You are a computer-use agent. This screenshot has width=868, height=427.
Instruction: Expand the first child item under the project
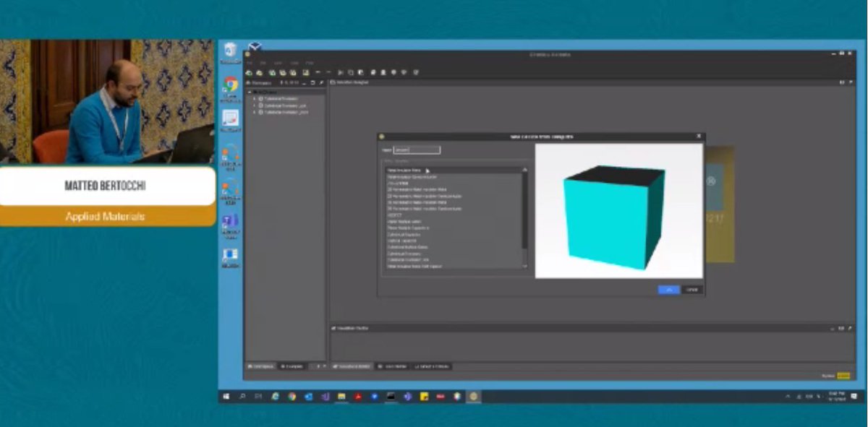pyautogui.click(x=255, y=99)
